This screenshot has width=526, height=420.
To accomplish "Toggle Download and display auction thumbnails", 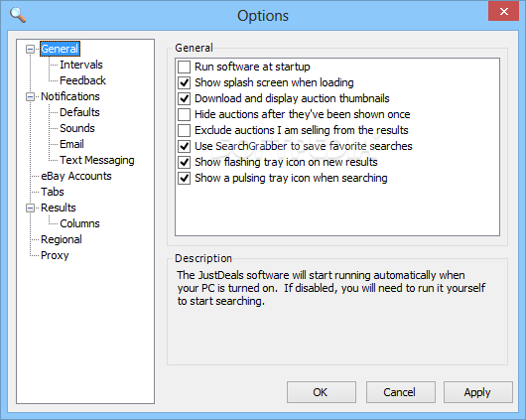I will point(185,98).
